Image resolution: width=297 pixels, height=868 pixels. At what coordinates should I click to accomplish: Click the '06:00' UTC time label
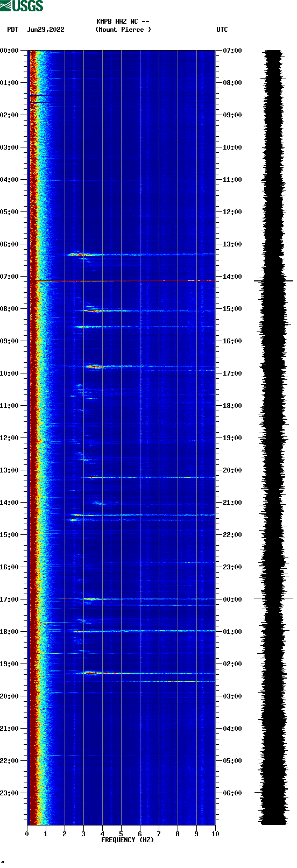tap(232, 793)
